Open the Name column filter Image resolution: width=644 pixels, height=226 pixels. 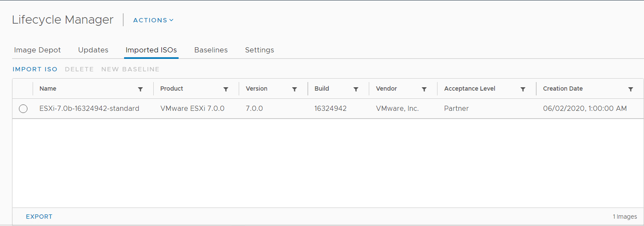tap(140, 89)
